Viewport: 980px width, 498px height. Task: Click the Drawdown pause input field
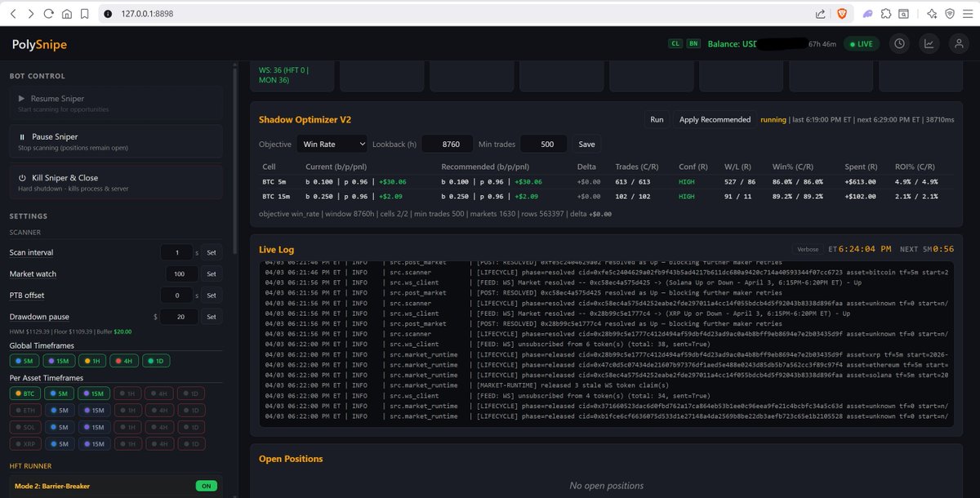click(x=177, y=316)
